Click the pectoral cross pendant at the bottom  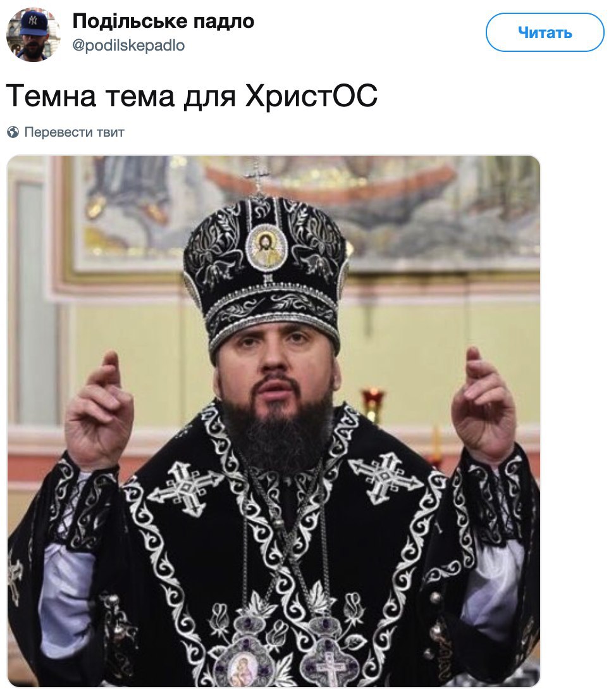(x=331, y=662)
